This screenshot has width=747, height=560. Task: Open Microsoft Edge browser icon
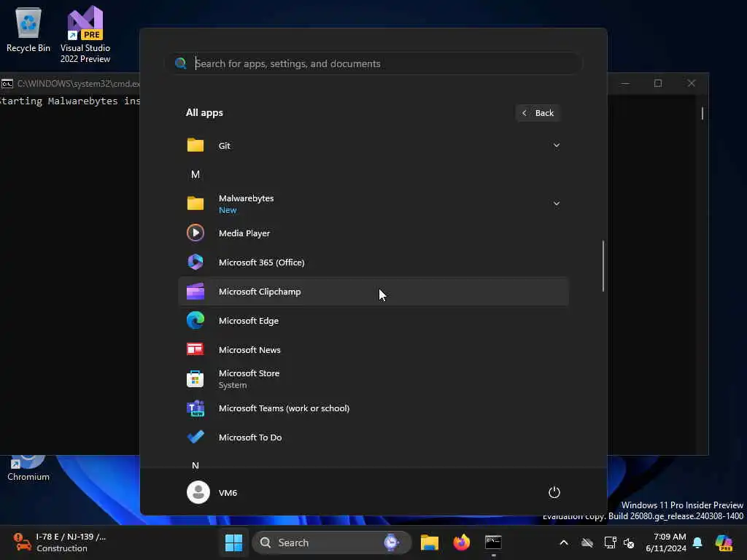[x=196, y=321]
